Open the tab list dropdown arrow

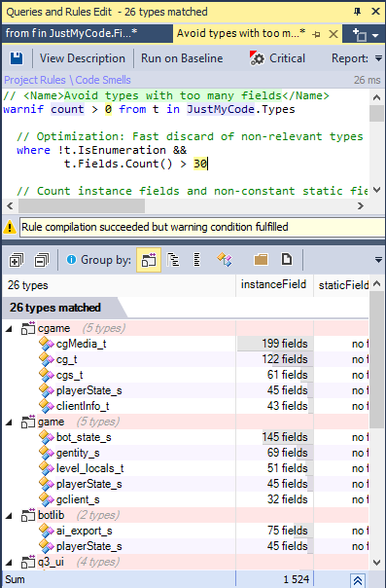pyautogui.click(x=375, y=36)
